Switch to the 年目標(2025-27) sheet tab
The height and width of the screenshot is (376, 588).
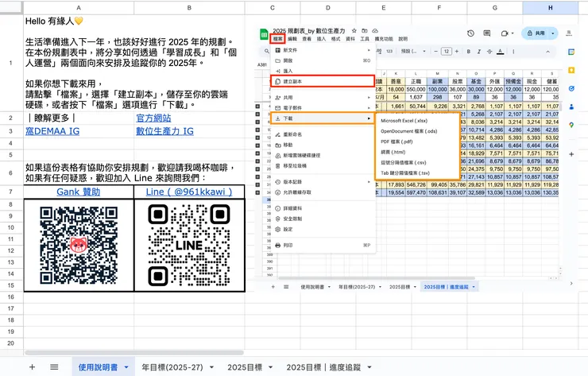172,367
